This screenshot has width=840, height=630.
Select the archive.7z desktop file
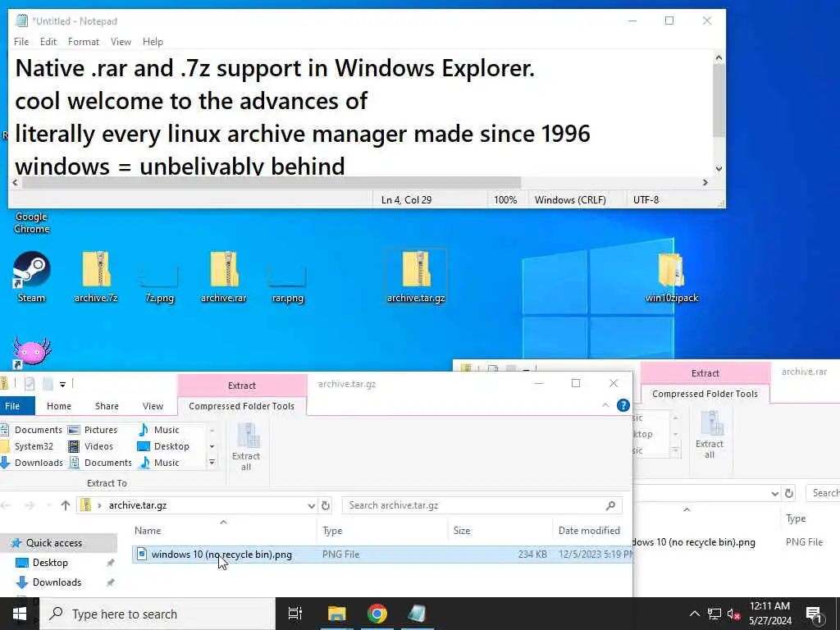[x=96, y=277]
